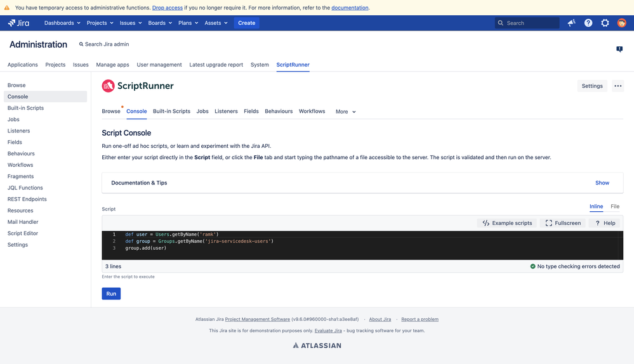Click the Search Jira admin field
Image resolution: width=634 pixels, height=364 pixels.
tap(104, 44)
